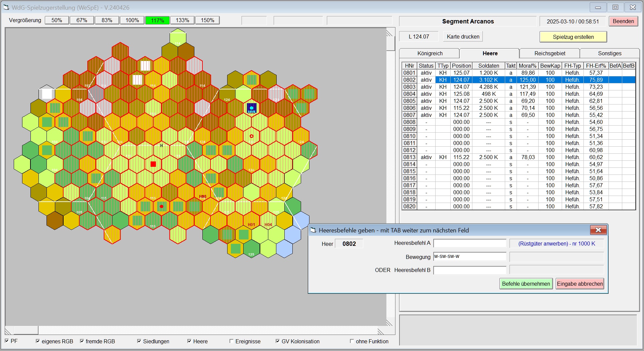Close the Heeresbefehle geben dialog

[x=598, y=230]
